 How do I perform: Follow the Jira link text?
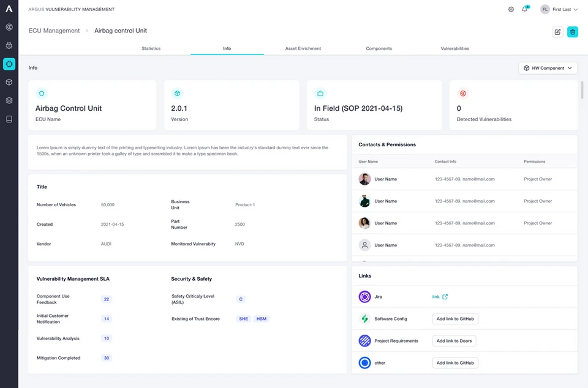pos(435,297)
